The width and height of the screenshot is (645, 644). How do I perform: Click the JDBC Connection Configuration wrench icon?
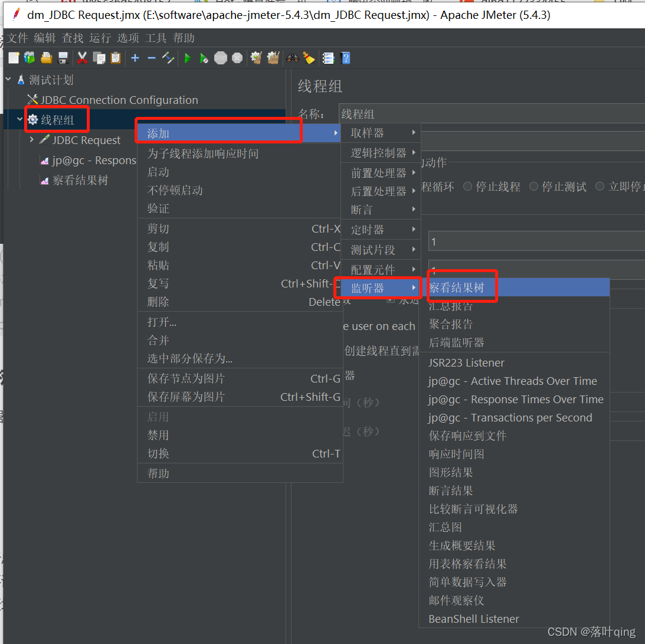(x=32, y=100)
